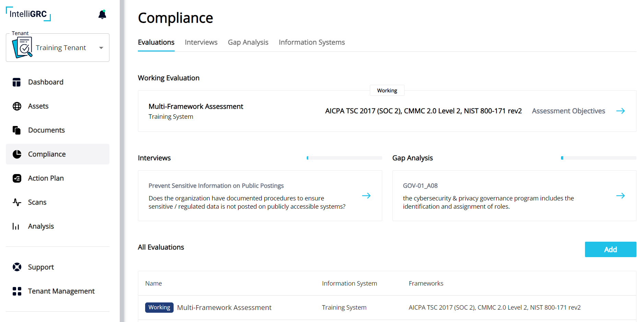The image size is (644, 322).
Task: Click the Interviews progress bar
Action: tap(344, 158)
